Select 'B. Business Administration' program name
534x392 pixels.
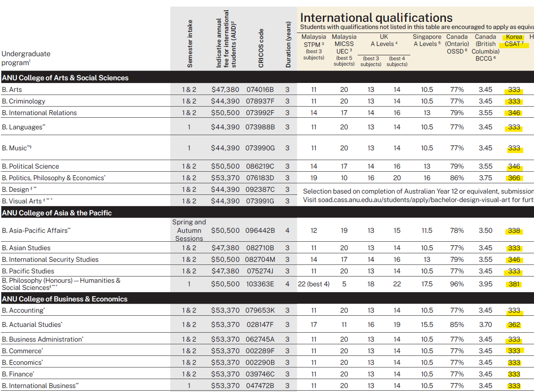coord(42,339)
